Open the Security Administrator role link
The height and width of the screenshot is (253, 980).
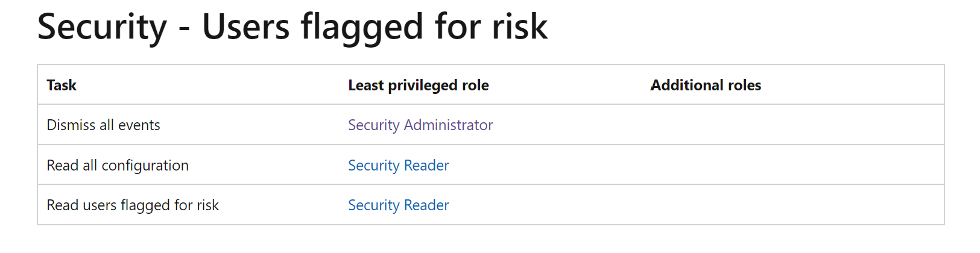click(420, 125)
